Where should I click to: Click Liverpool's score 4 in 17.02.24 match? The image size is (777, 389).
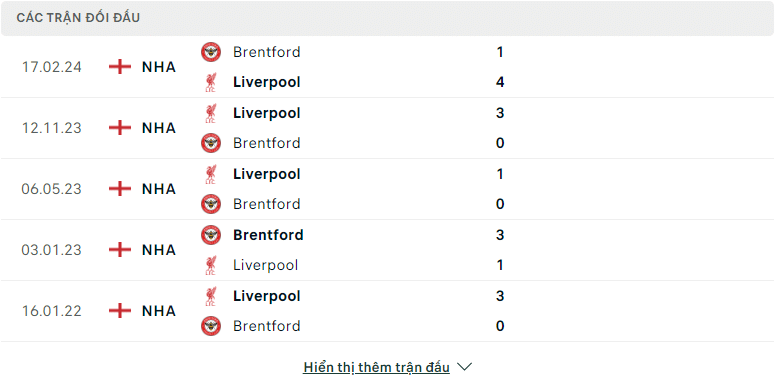[500, 82]
